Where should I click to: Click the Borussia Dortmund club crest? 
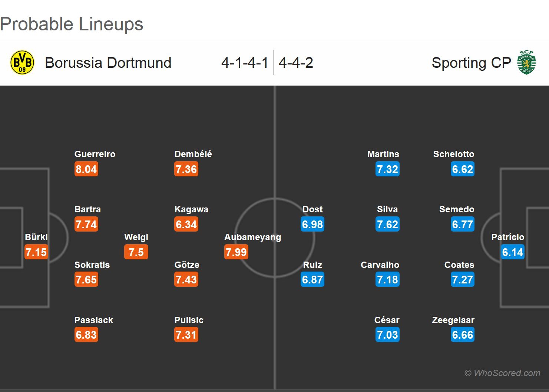(22, 63)
